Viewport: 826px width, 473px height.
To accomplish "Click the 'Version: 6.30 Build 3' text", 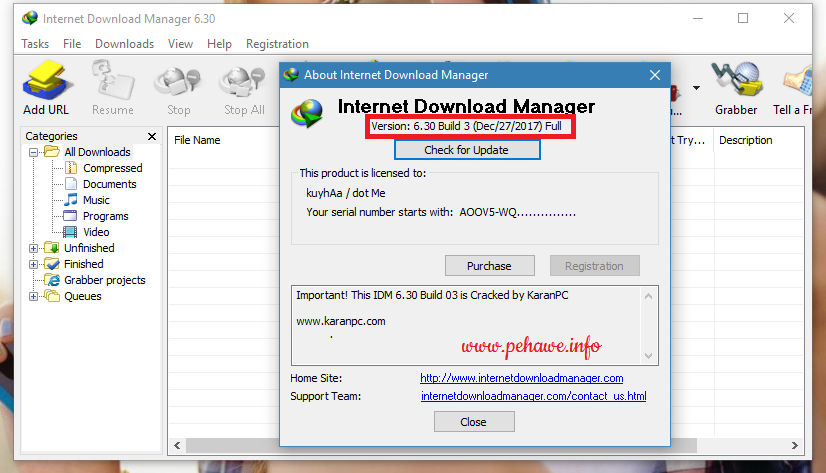I will pyautogui.click(x=420, y=126).
